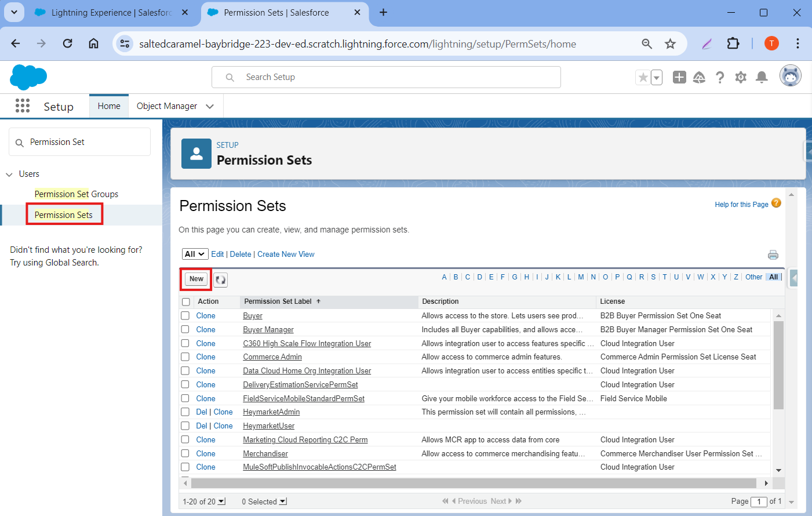Select the Commerce Admin row checkbox
The width and height of the screenshot is (812, 516).
(185, 357)
